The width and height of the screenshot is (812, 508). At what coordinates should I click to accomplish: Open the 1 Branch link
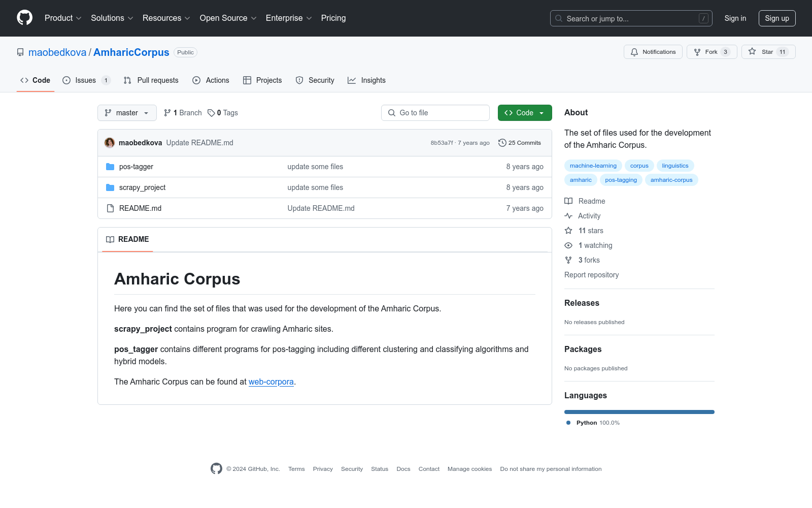pyautogui.click(x=183, y=113)
